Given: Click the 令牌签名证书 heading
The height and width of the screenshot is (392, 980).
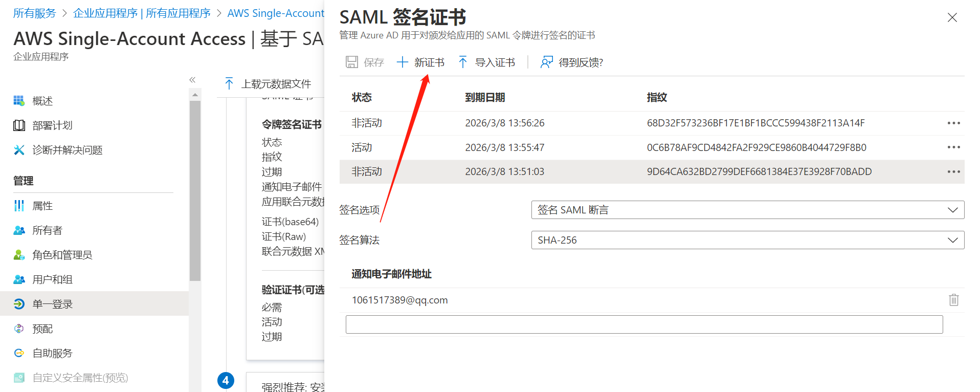Looking at the screenshot, I should 292,124.
